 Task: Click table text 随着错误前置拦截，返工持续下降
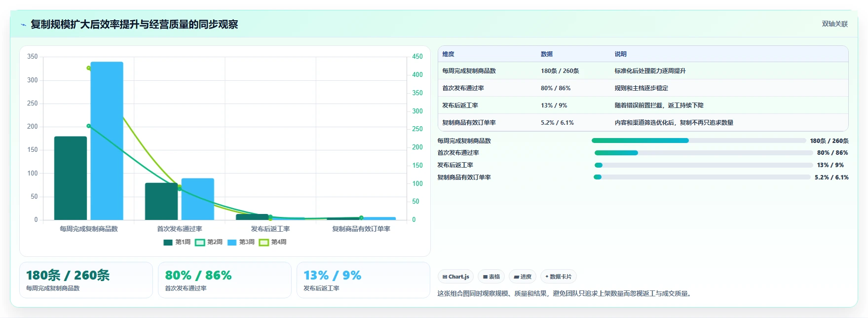pyautogui.click(x=659, y=106)
